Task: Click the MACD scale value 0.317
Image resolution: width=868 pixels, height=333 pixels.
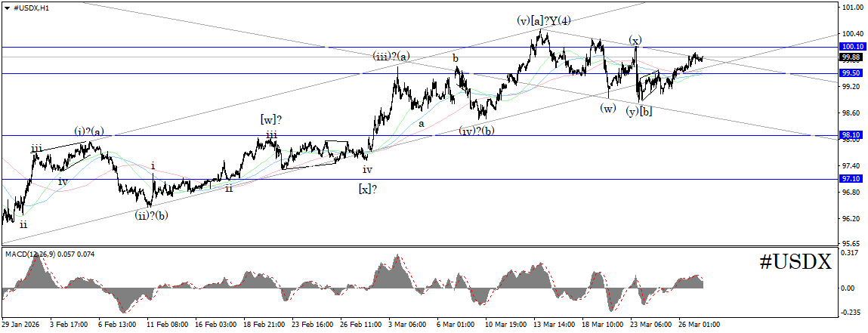Action: pos(851,253)
